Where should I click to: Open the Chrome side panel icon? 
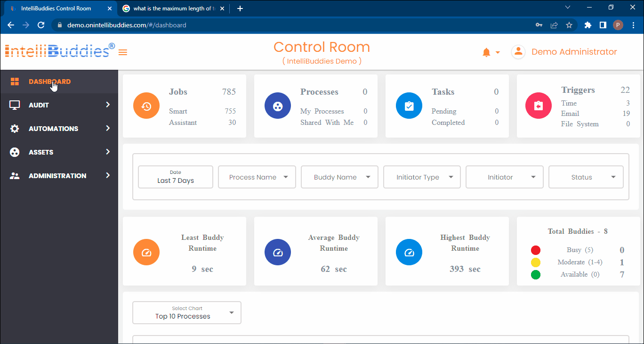point(603,25)
